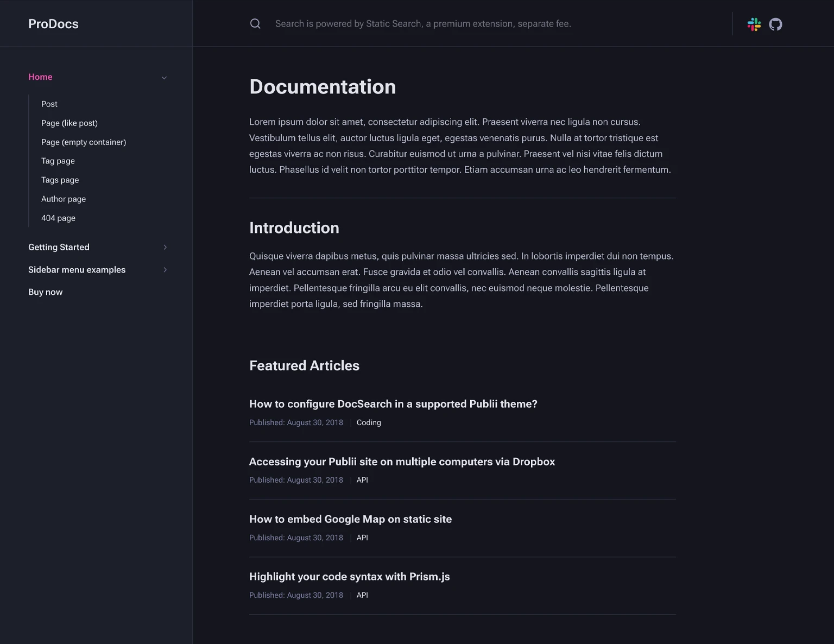Open the GitHub repository icon
The height and width of the screenshot is (644, 834).
point(775,24)
